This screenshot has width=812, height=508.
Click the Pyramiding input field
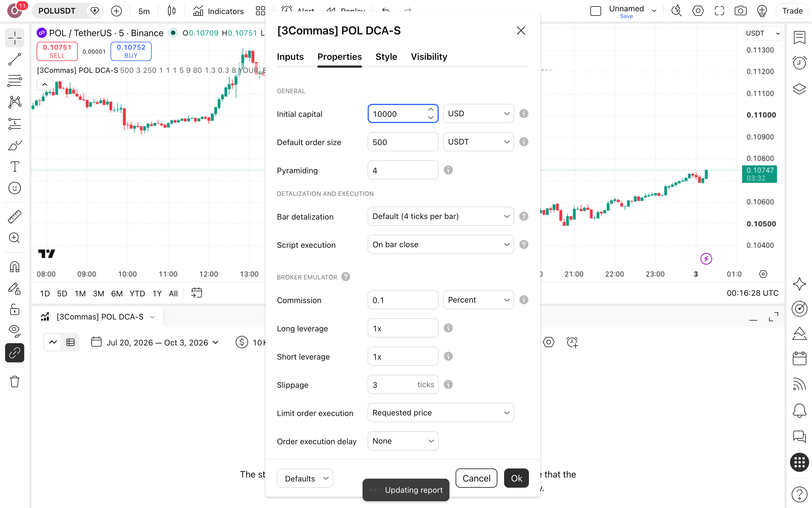[x=403, y=170]
